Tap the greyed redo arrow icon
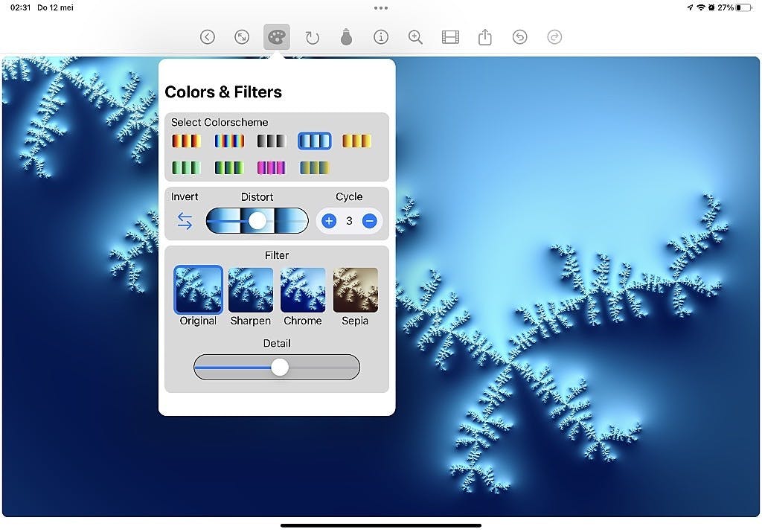This screenshot has width=762, height=532. tap(554, 37)
